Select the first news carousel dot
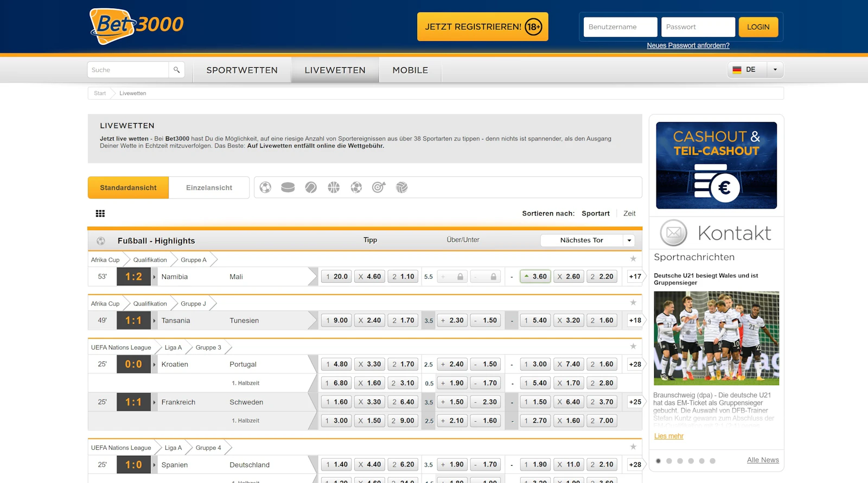This screenshot has height=483, width=868. click(x=658, y=461)
